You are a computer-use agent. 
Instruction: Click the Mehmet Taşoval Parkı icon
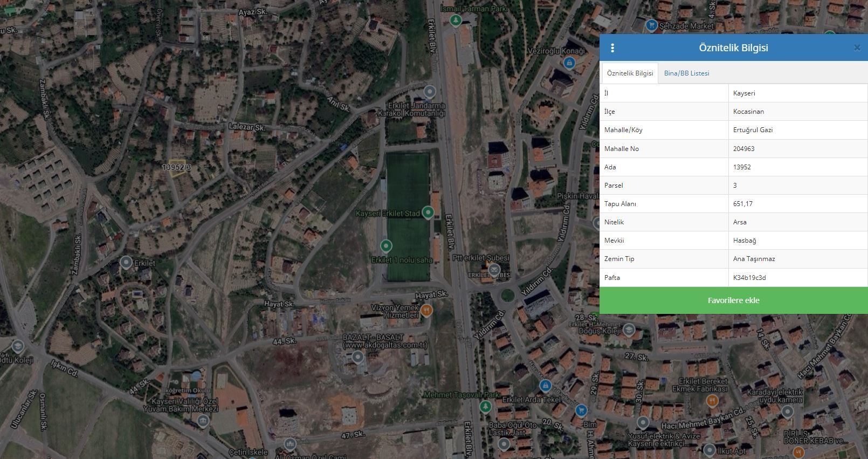[485, 406]
